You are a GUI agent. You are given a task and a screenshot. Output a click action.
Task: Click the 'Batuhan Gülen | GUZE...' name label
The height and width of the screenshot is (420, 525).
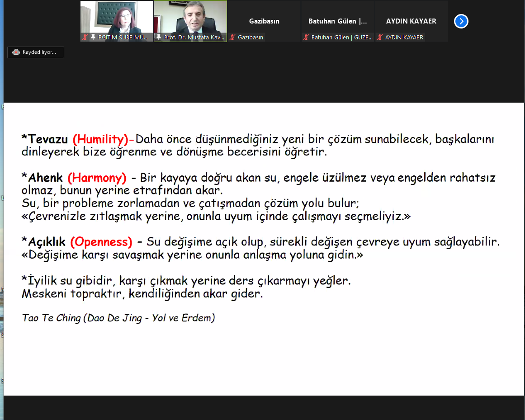click(342, 37)
